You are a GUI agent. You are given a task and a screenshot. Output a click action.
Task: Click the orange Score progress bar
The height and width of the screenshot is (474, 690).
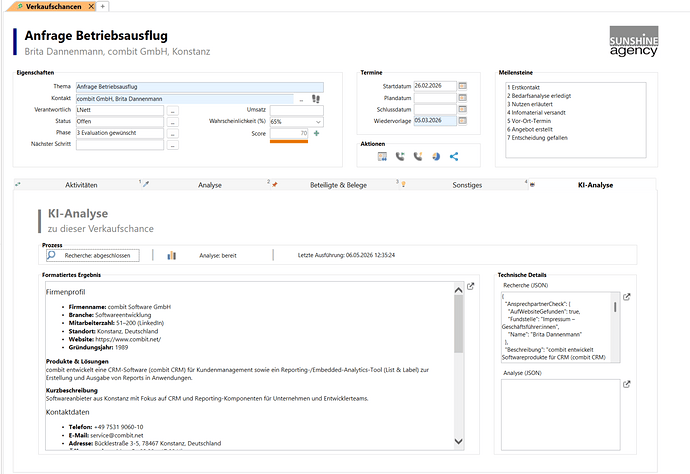coord(289,141)
